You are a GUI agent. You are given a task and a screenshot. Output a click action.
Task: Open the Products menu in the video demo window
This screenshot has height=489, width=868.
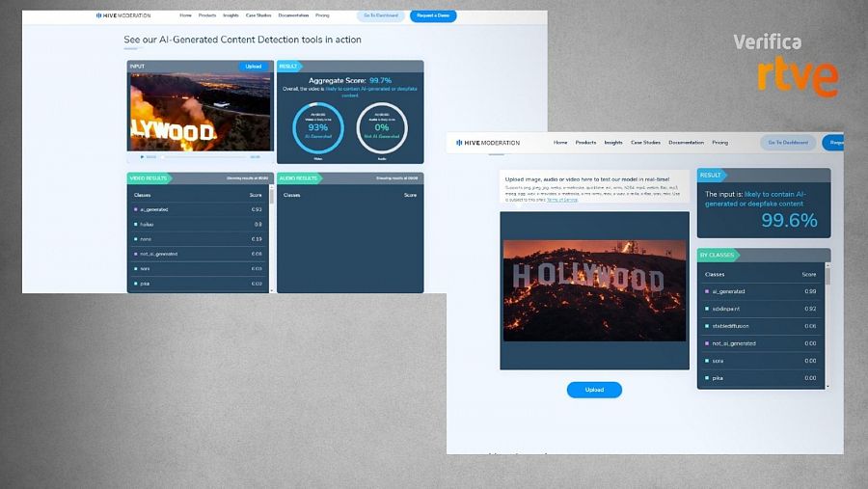(207, 15)
